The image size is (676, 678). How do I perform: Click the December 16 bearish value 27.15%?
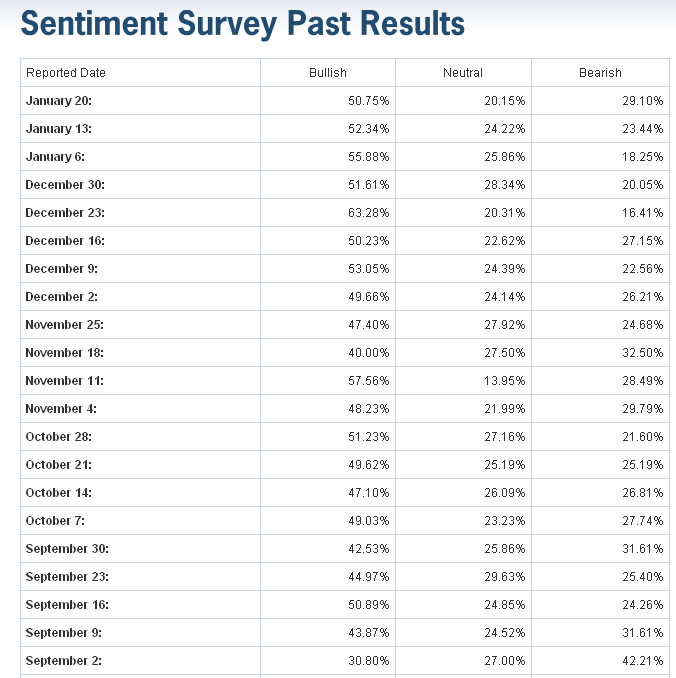click(x=643, y=241)
